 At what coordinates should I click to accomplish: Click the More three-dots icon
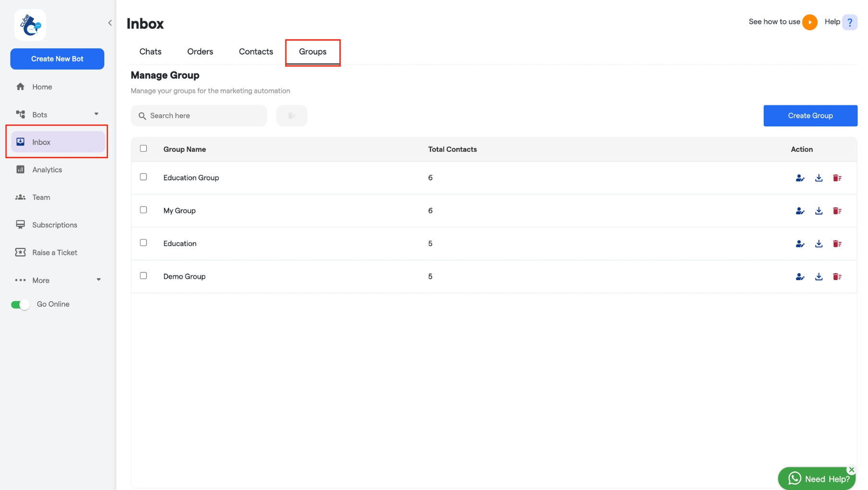(x=20, y=280)
